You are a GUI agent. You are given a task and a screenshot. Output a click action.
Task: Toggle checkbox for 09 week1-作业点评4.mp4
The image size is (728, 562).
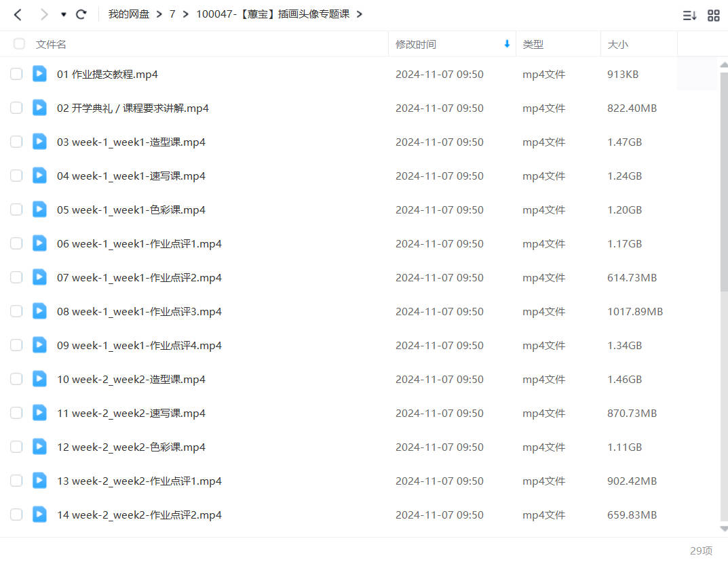tap(16, 345)
